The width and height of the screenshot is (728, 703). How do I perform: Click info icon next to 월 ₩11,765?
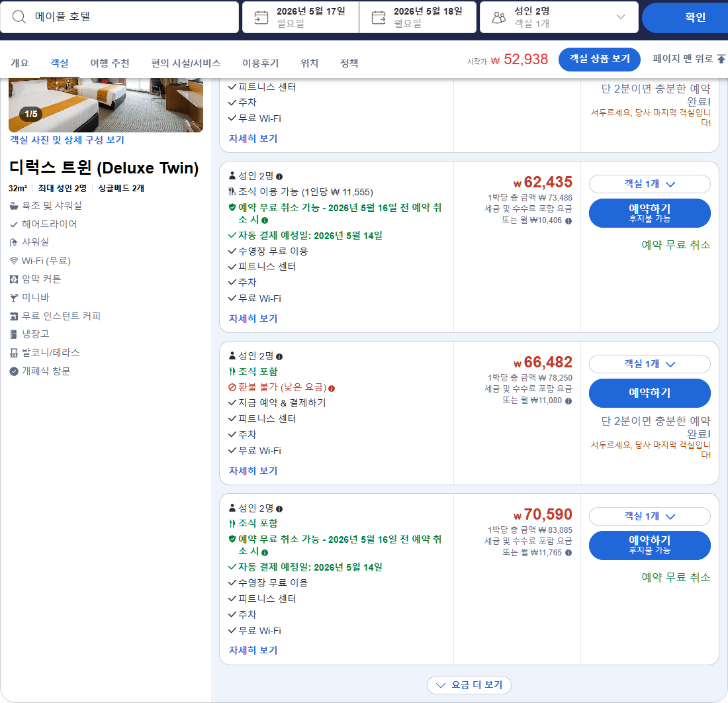[x=569, y=553]
